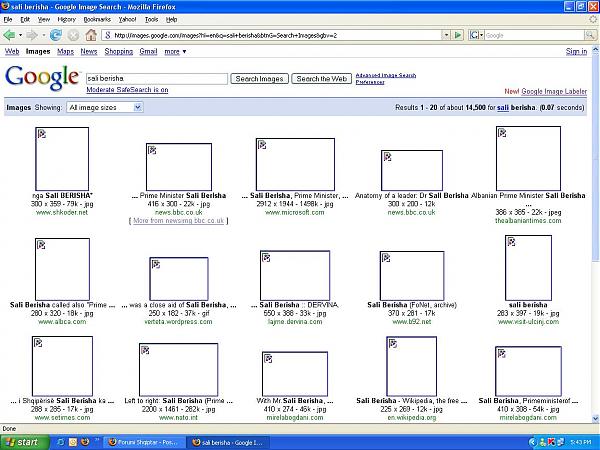Click More from newsimg.bbc.co.uk link
Image resolution: width=600 pixels, height=450 pixels.
[178, 221]
